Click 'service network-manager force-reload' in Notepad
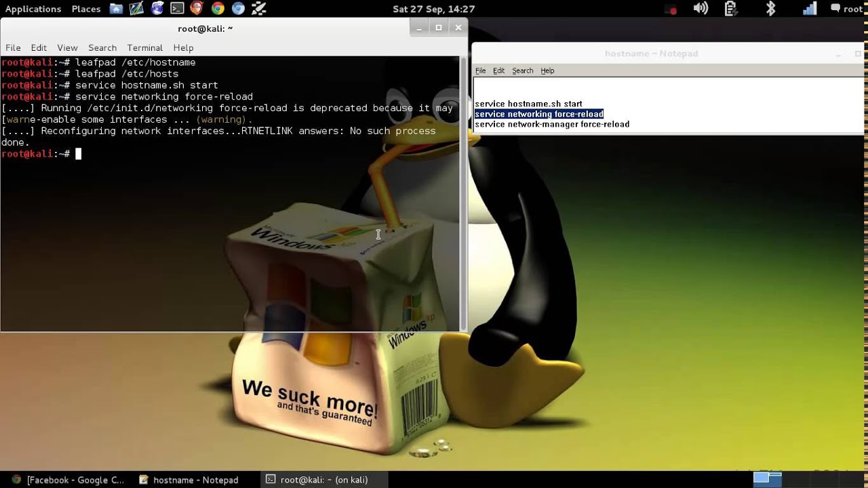 (x=552, y=124)
